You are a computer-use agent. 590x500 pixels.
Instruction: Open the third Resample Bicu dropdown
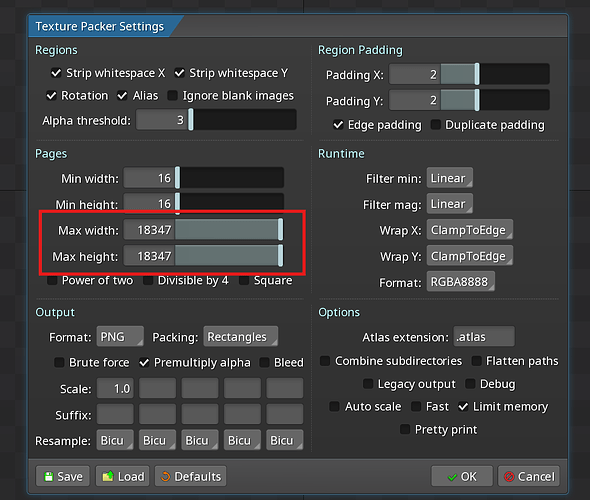tap(200, 440)
